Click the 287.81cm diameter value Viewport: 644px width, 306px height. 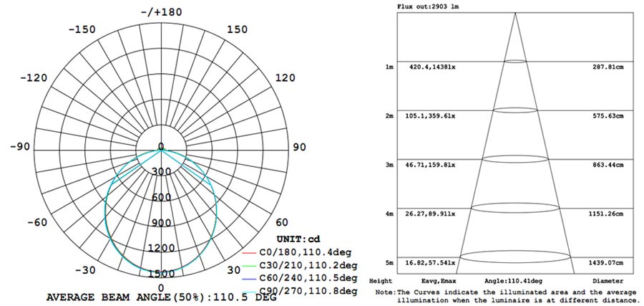pyautogui.click(x=608, y=67)
